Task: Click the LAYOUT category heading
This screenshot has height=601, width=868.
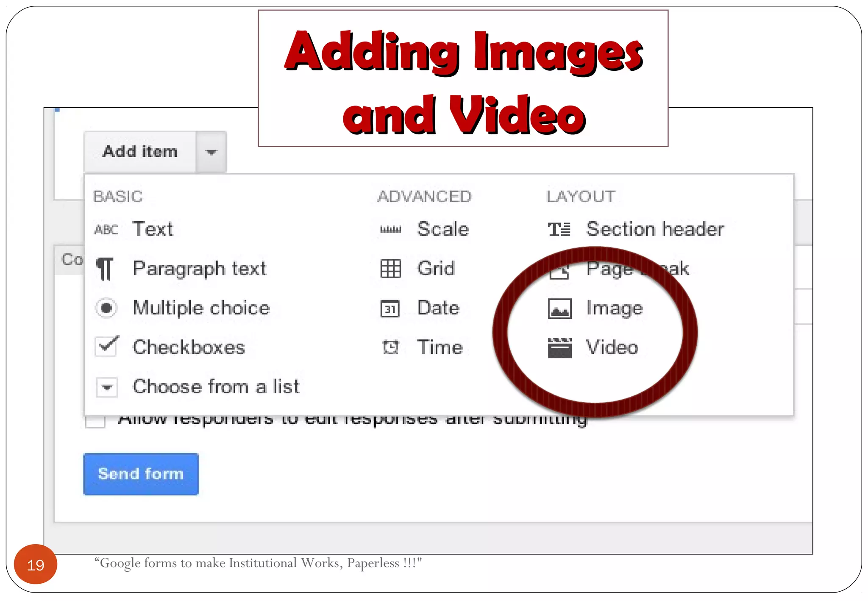Action: pyautogui.click(x=581, y=197)
